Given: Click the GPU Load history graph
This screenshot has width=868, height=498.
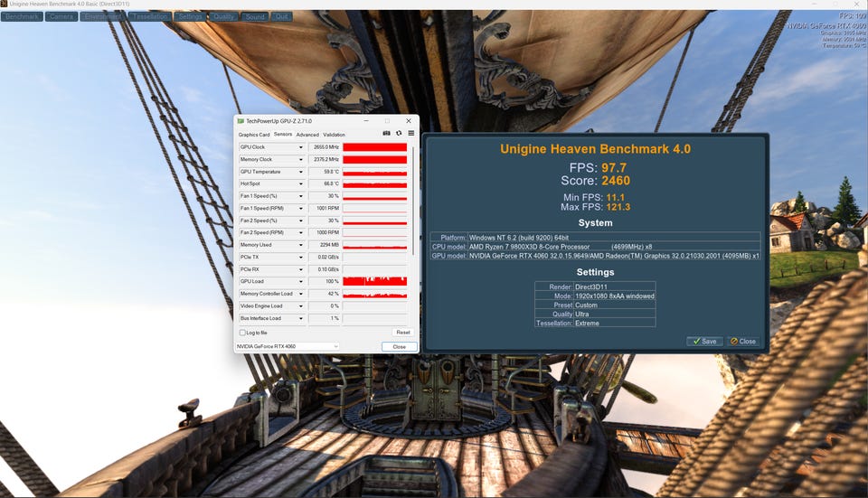Looking at the screenshot, I should [374, 282].
